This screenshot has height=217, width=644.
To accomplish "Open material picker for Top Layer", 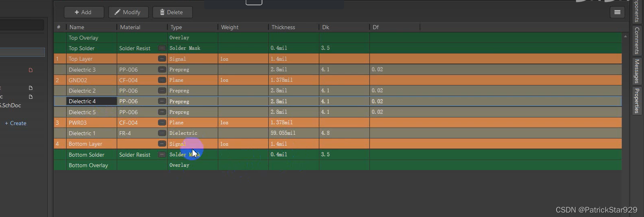I will pyautogui.click(x=162, y=59).
